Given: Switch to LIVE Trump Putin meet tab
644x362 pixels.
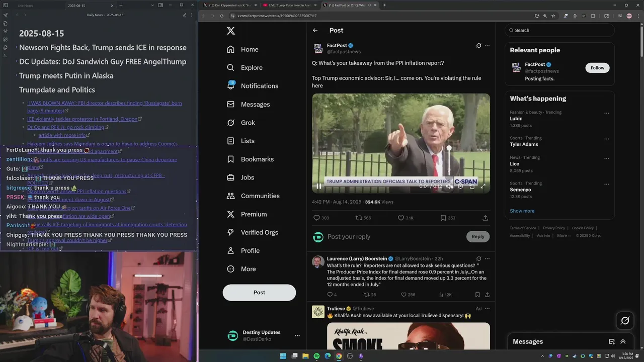Looking at the screenshot, I should (290, 5).
